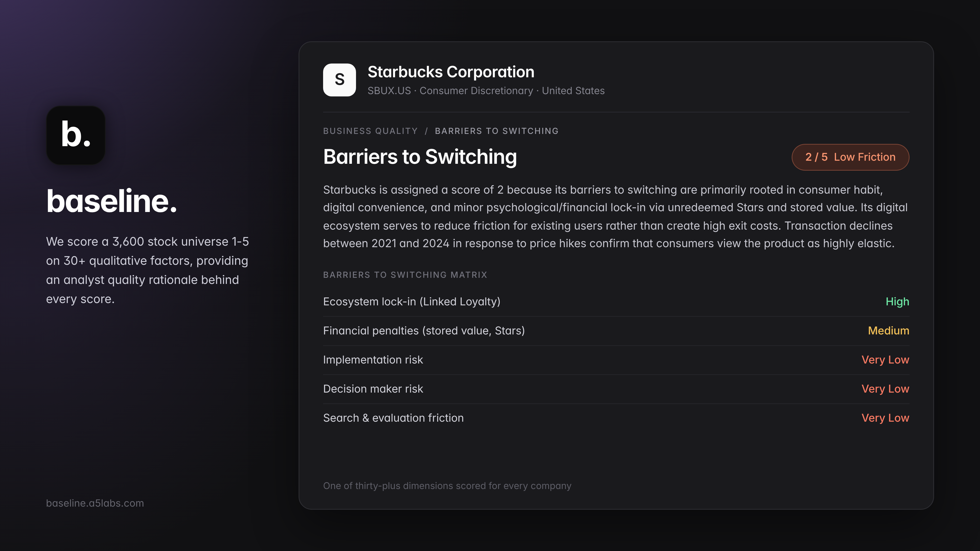Select the 'Ecosystem lock-in (Linked Loyalty)' row
This screenshot has width=980, height=551.
tap(616, 302)
